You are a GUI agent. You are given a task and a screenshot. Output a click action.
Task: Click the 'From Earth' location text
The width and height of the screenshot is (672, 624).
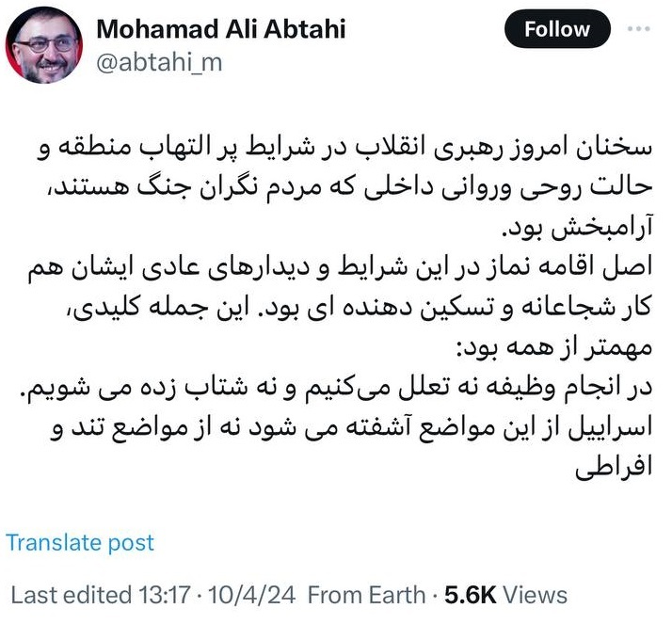pos(365,595)
